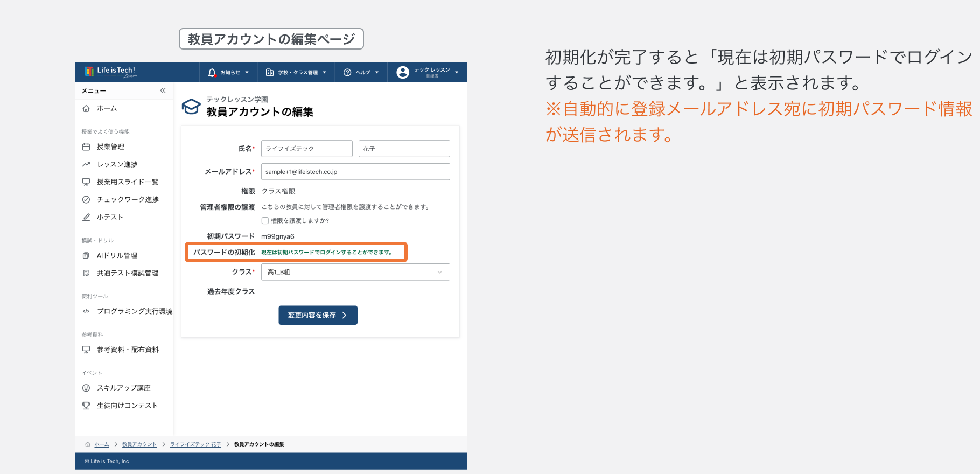
Task: Click the © Life is Tech, Inc footer text
Action: coord(107,461)
